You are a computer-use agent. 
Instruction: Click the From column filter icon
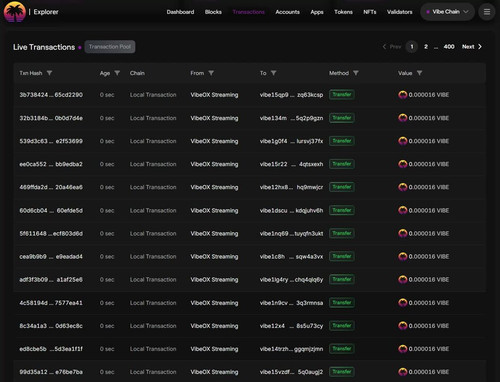tap(211, 73)
